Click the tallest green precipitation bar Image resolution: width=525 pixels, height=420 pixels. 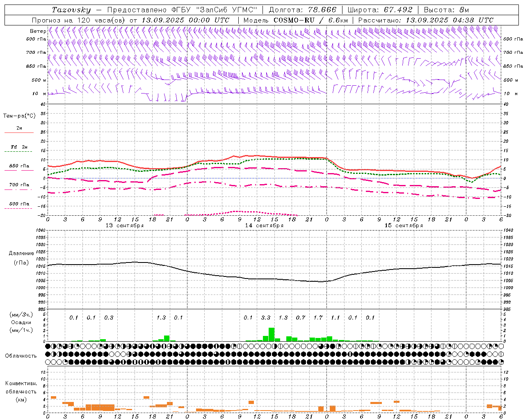(272, 334)
